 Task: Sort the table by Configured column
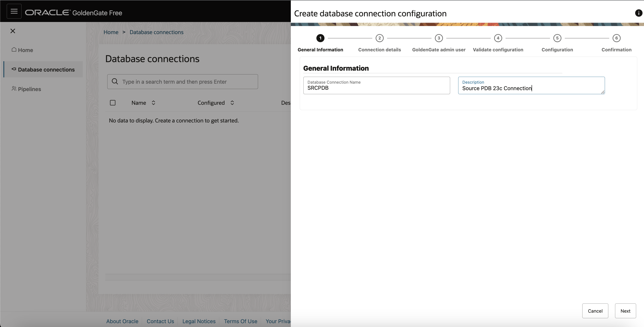232,103
